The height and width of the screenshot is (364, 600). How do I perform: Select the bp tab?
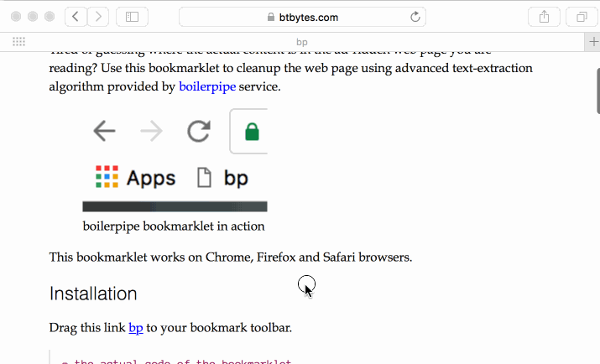(301, 42)
